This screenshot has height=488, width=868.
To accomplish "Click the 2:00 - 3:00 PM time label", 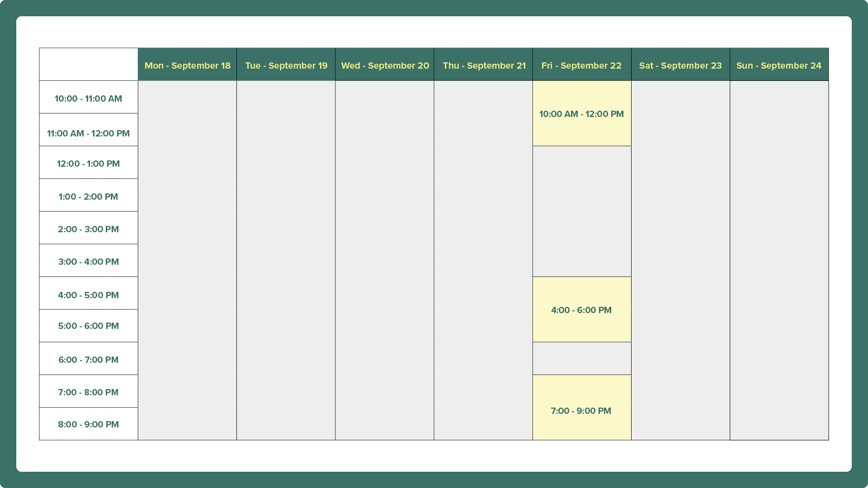I will (89, 229).
